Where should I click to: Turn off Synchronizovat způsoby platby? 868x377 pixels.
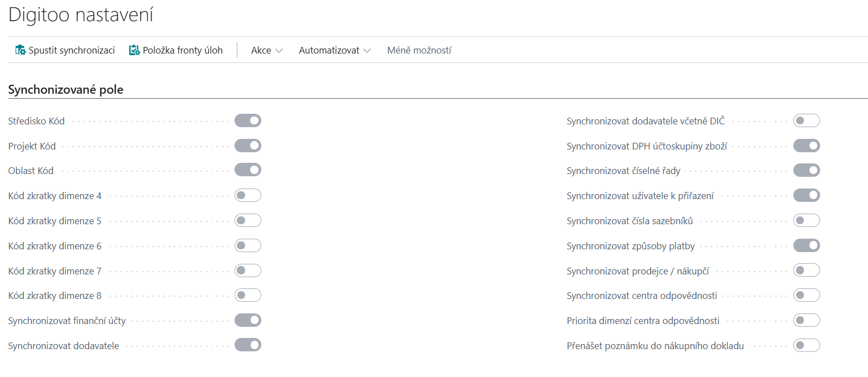(x=807, y=245)
